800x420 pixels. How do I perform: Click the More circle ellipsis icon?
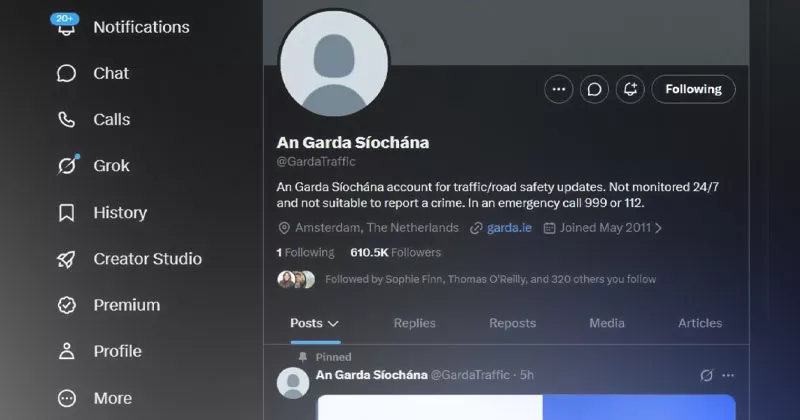click(x=66, y=398)
